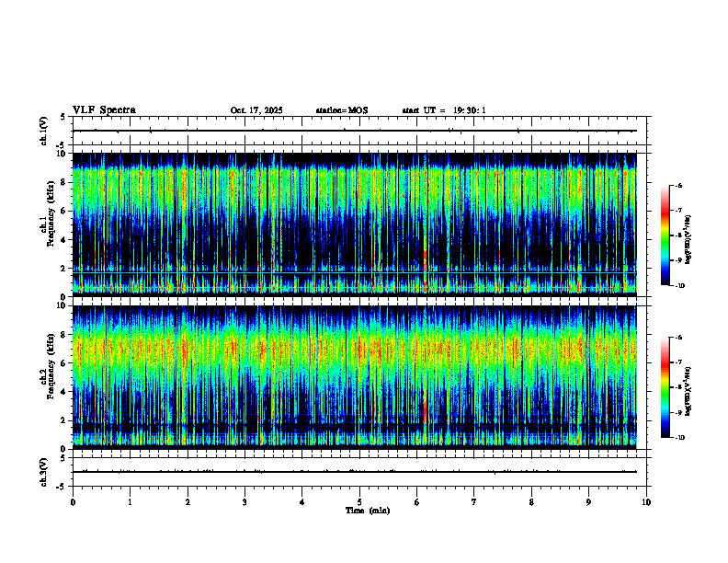Click the '-6' value on the upper colorbar
Viewport: 728px width, 563px height.
[678, 185]
